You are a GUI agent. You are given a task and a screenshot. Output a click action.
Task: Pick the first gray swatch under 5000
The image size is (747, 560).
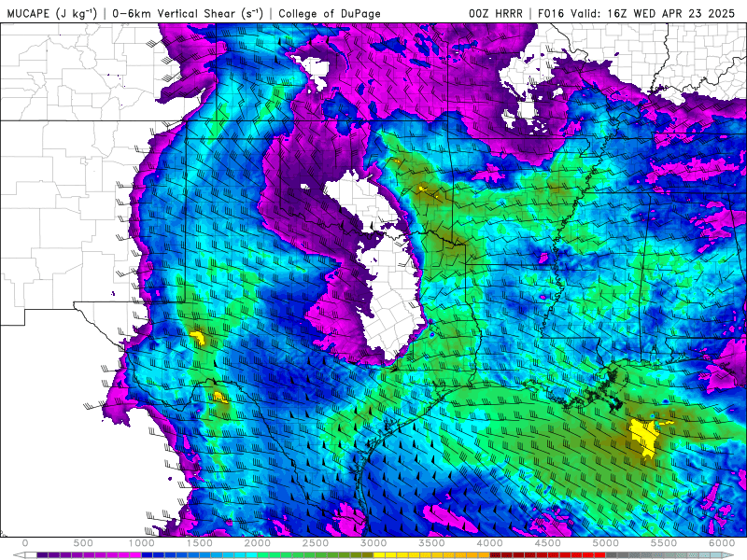coord(612,554)
